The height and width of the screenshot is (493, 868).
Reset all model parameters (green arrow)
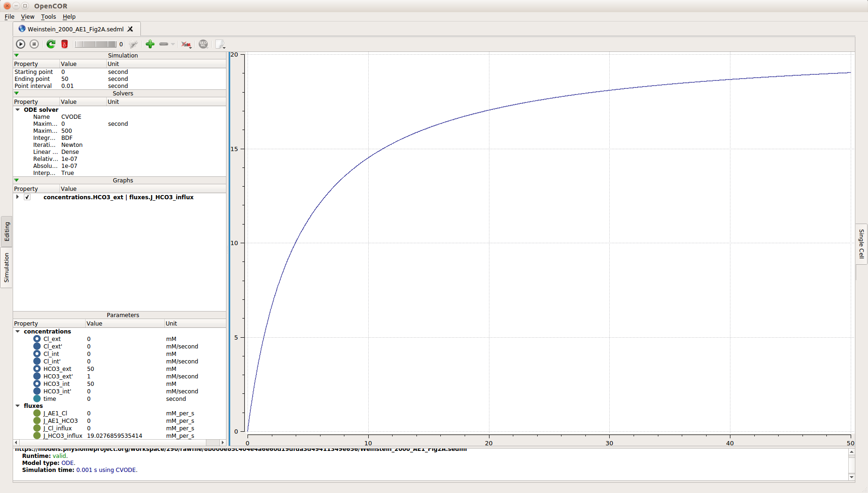pyautogui.click(x=51, y=44)
